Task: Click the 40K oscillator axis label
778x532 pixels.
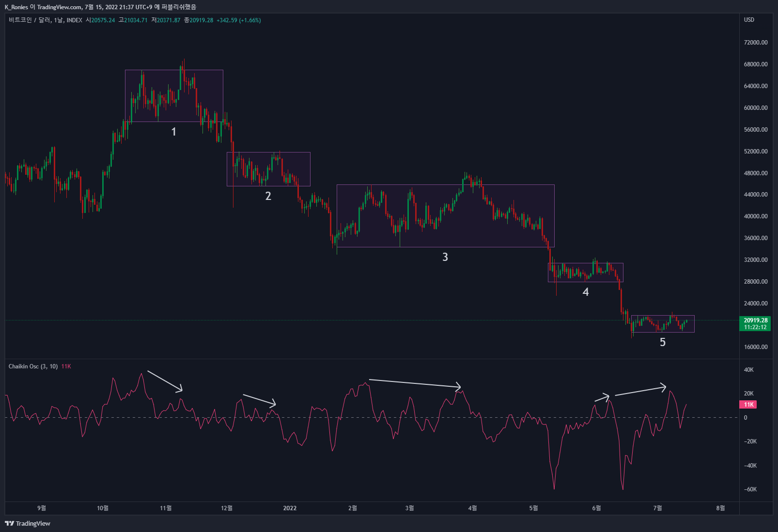Action: click(749, 370)
